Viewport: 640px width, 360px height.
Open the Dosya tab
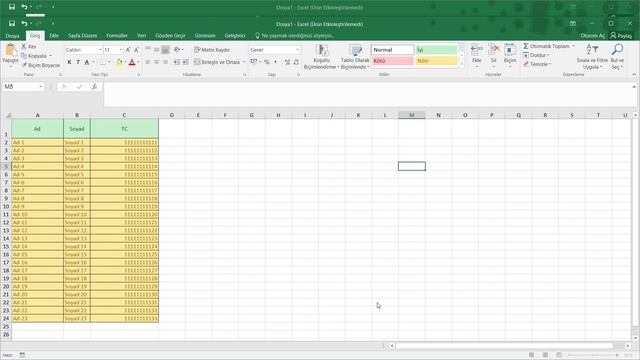[x=12, y=36]
